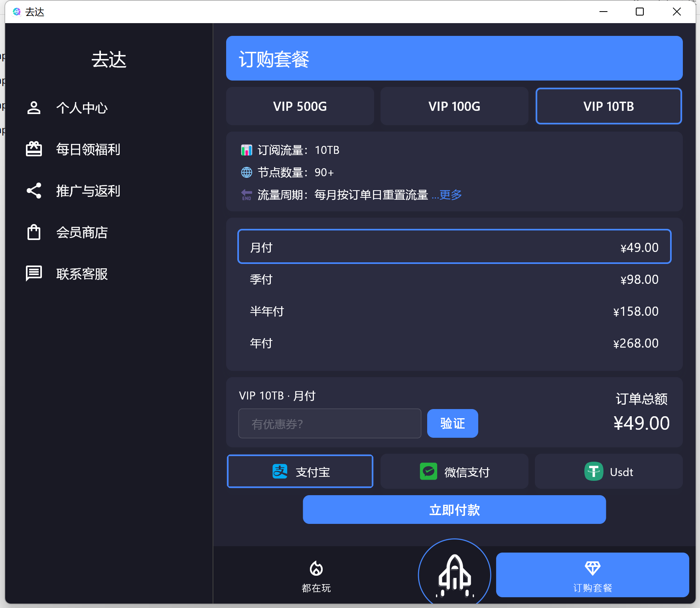Click the share icon for 推广与返利

[x=34, y=191]
